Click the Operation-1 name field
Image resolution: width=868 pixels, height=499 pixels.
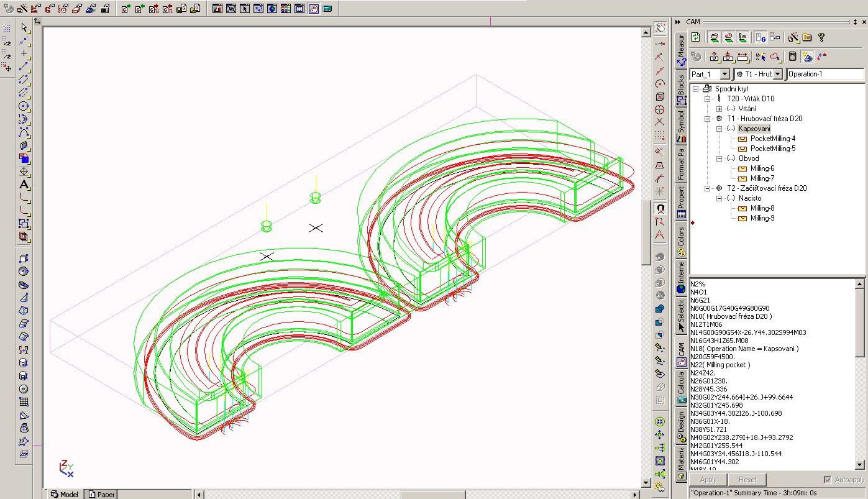(825, 74)
